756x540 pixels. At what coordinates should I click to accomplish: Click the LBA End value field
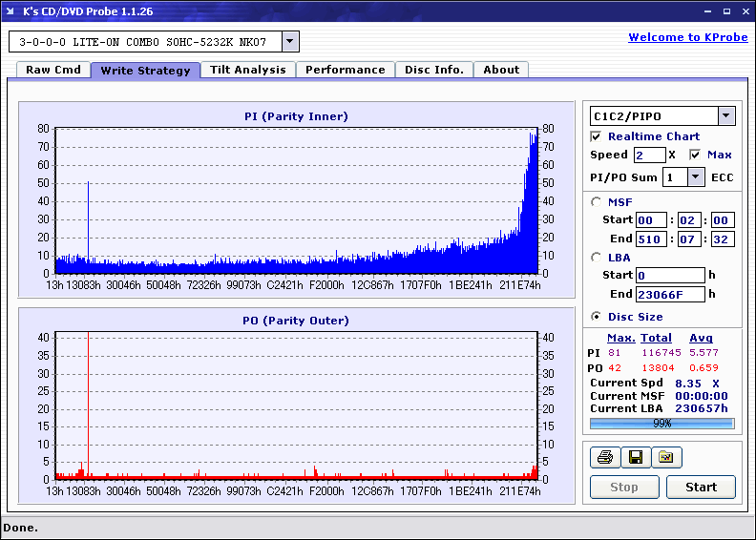click(x=670, y=294)
